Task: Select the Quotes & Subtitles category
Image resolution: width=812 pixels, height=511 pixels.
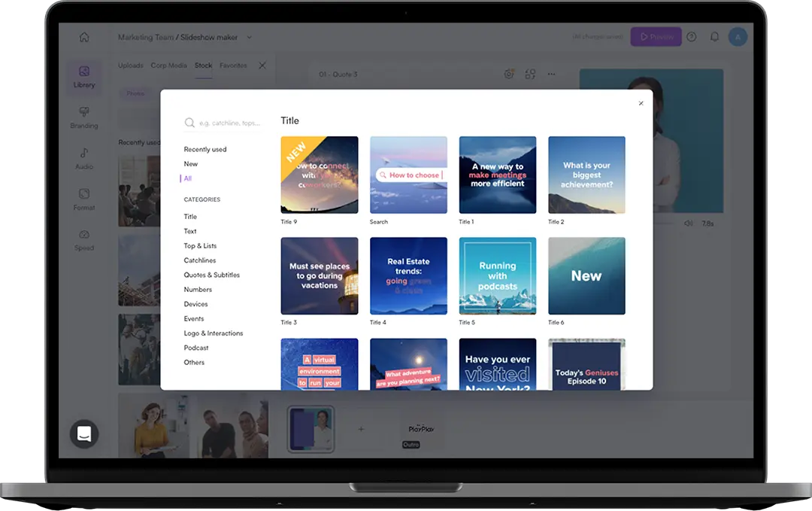Action: (x=211, y=275)
